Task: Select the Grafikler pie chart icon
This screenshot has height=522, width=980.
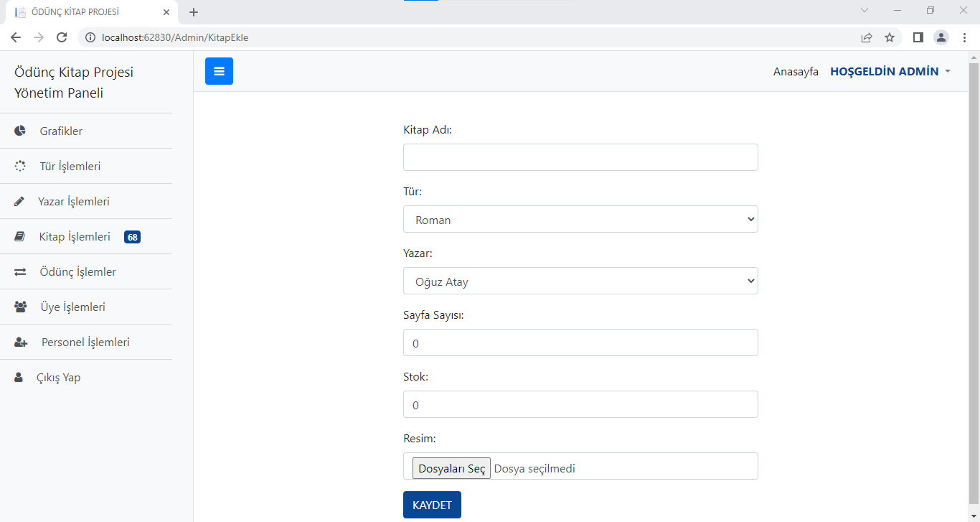Action: [19, 131]
